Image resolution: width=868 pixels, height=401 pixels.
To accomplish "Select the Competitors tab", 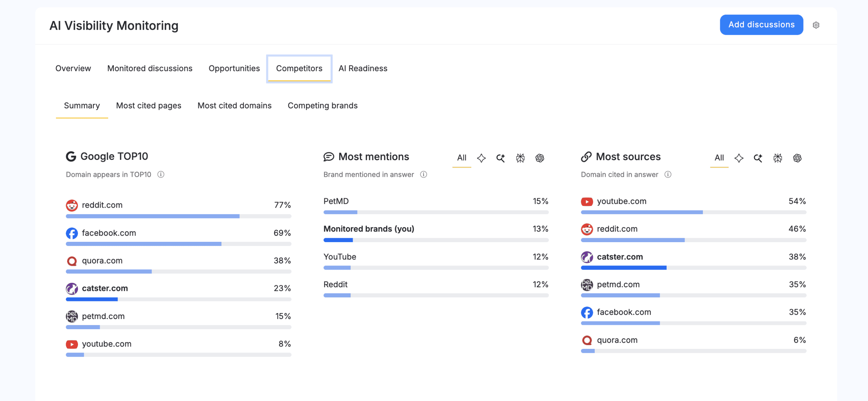I will [x=299, y=68].
